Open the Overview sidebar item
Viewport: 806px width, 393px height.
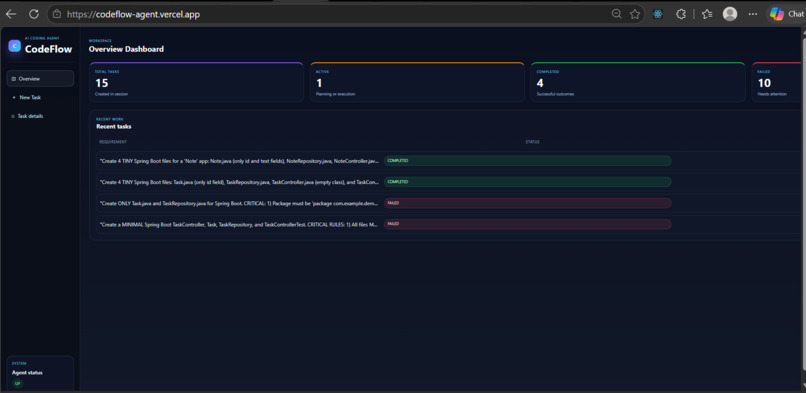[x=40, y=79]
